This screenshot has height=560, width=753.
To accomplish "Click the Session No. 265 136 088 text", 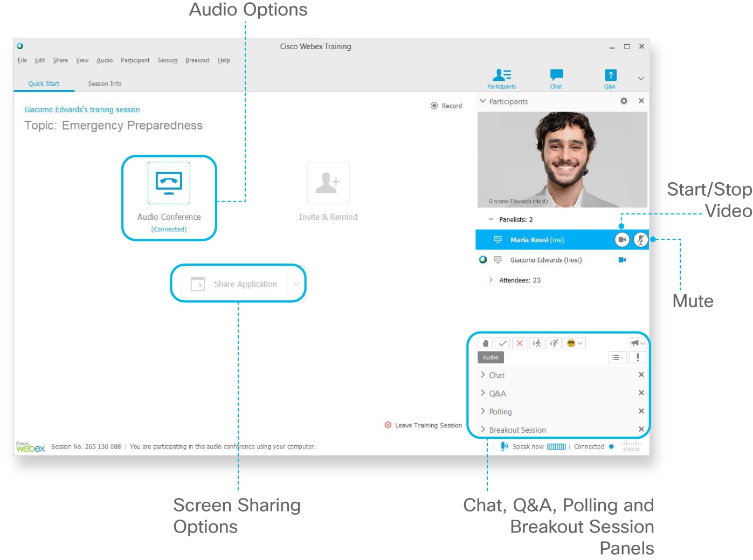I will (x=86, y=447).
